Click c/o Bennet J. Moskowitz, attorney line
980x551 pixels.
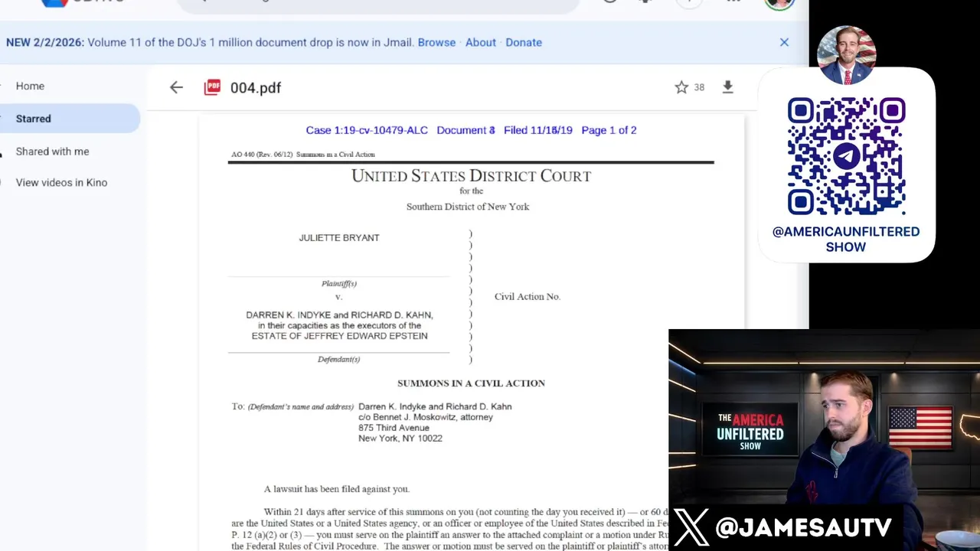point(426,417)
